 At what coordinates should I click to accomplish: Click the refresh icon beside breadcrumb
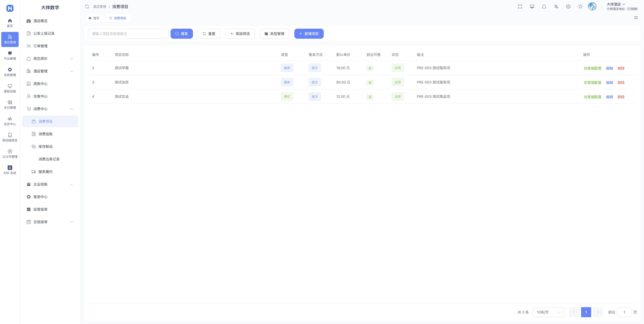coord(87,7)
